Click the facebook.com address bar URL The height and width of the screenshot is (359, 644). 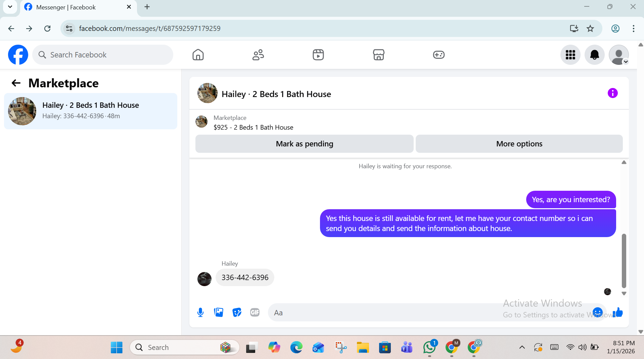tap(150, 29)
